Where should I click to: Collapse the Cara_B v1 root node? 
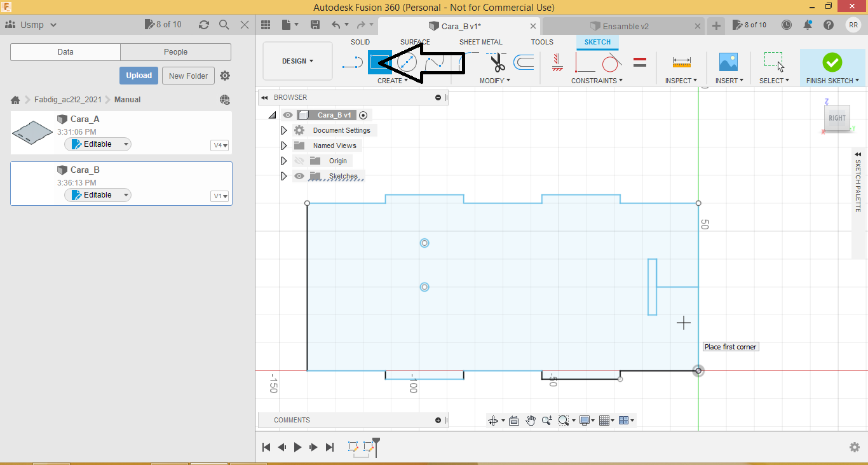(x=273, y=115)
